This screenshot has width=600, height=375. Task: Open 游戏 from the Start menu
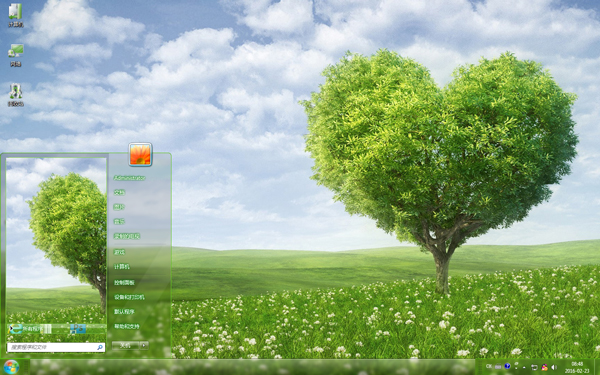pyautogui.click(x=119, y=252)
